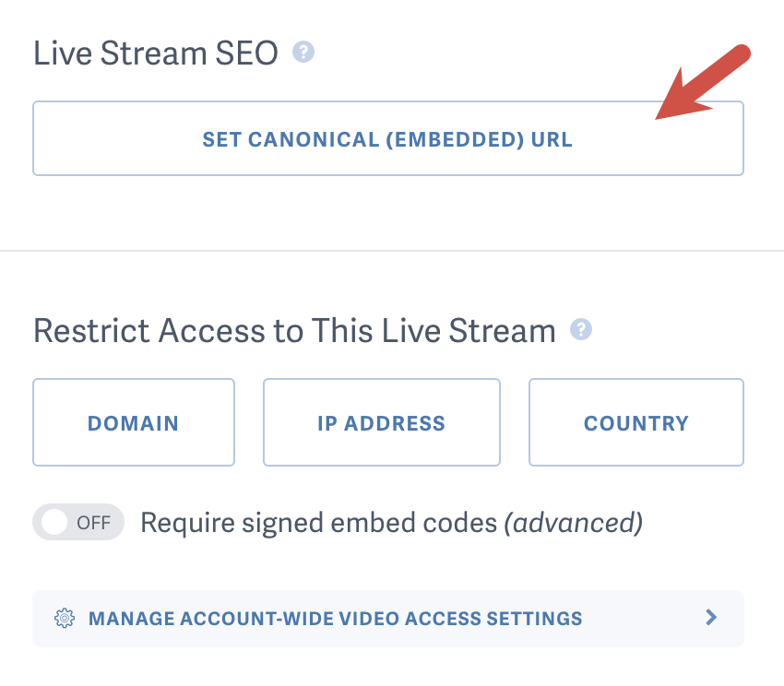Open the chevron arrow on the access settings row
The height and width of the screenshot is (686, 784).
click(709, 619)
